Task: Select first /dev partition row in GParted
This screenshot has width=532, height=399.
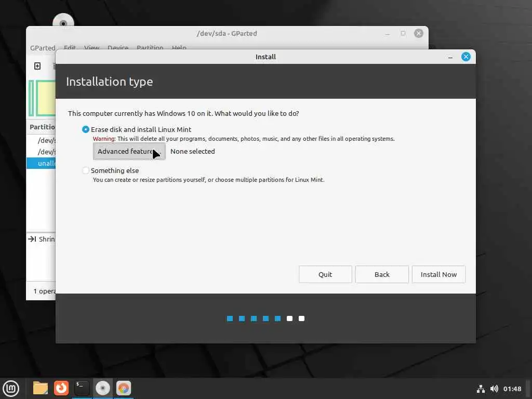Action: [41, 140]
